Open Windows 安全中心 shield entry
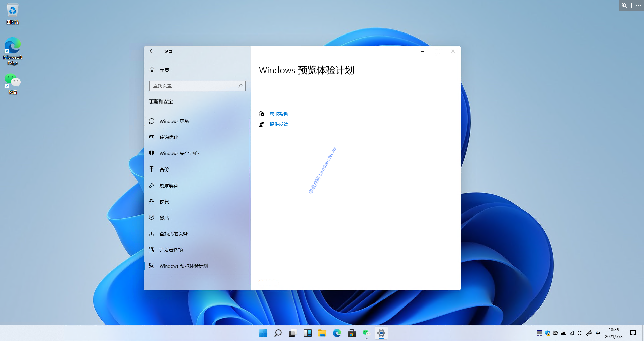Image resolution: width=644 pixels, height=341 pixels. tap(197, 153)
